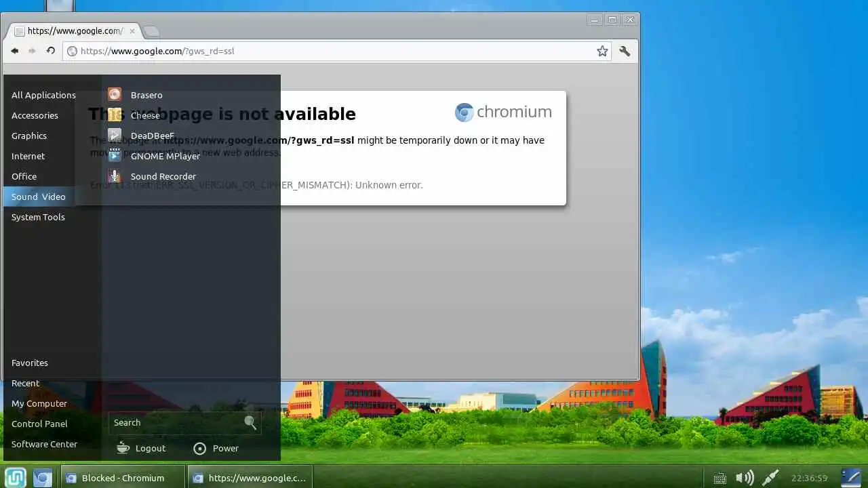Image resolution: width=868 pixels, height=488 pixels.
Task: Show Recent items in the menu
Action: click(x=26, y=383)
